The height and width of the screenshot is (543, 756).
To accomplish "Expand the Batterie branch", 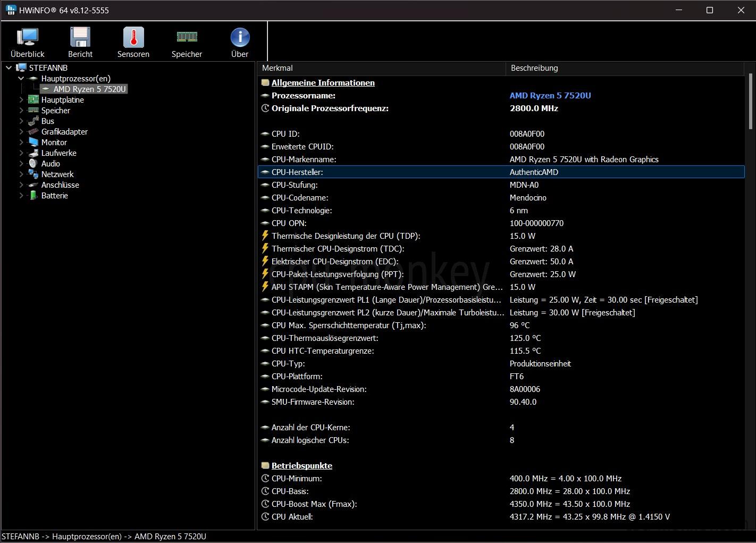I will pyautogui.click(x=21, y=196).
